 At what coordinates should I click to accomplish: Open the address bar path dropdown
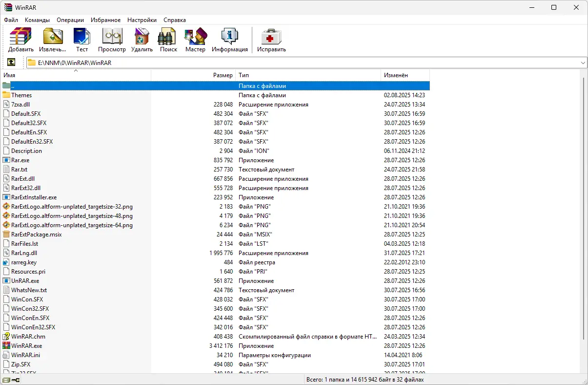pyautogui.click(x=583, y=62)
